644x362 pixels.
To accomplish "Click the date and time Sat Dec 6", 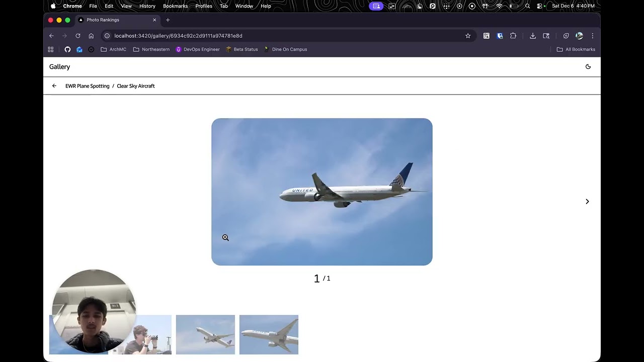I will 573,6.
